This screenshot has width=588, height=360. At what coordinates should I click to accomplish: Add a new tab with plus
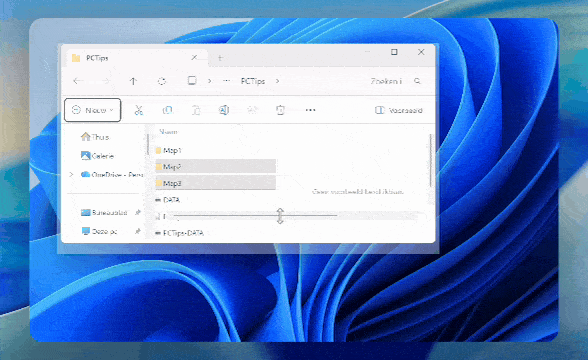point(220,58)
